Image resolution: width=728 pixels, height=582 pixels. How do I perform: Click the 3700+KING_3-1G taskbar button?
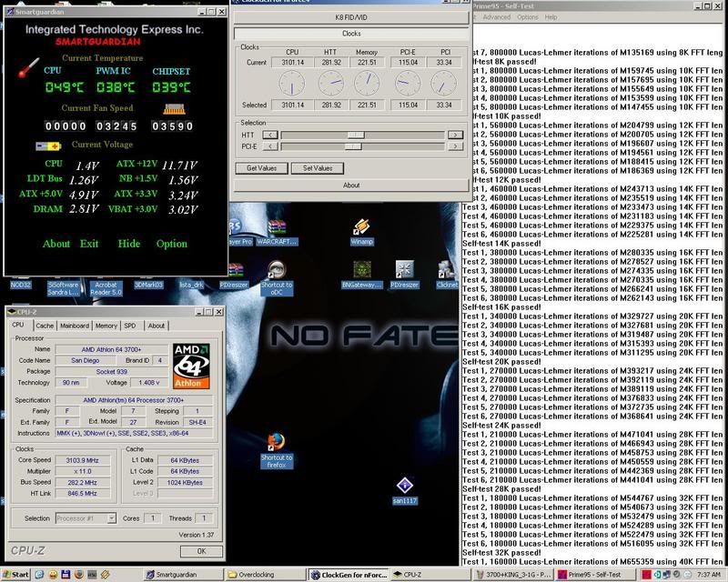(x=513, y=575)
